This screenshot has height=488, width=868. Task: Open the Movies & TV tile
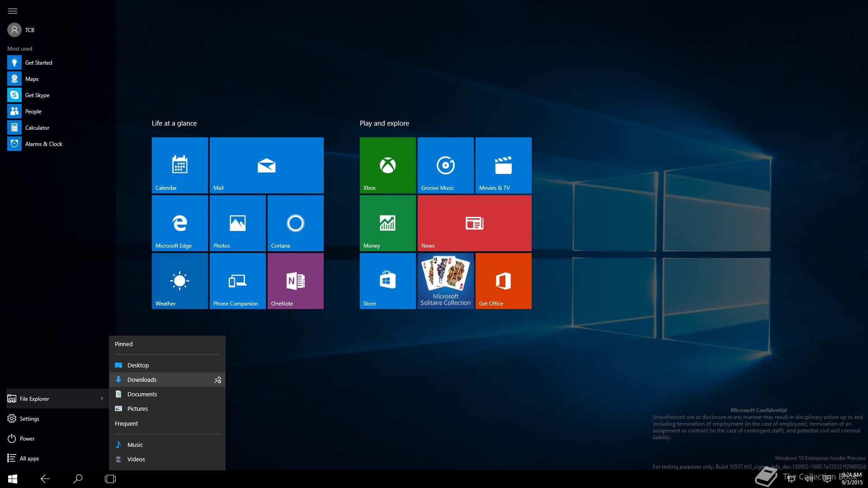(x=504, y=165)
